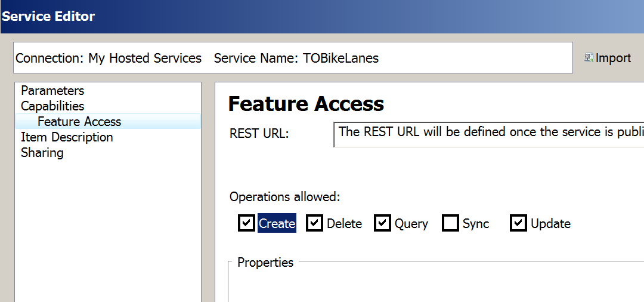
Task: Click the Service Editor title bar
Action: click(322, 17)
